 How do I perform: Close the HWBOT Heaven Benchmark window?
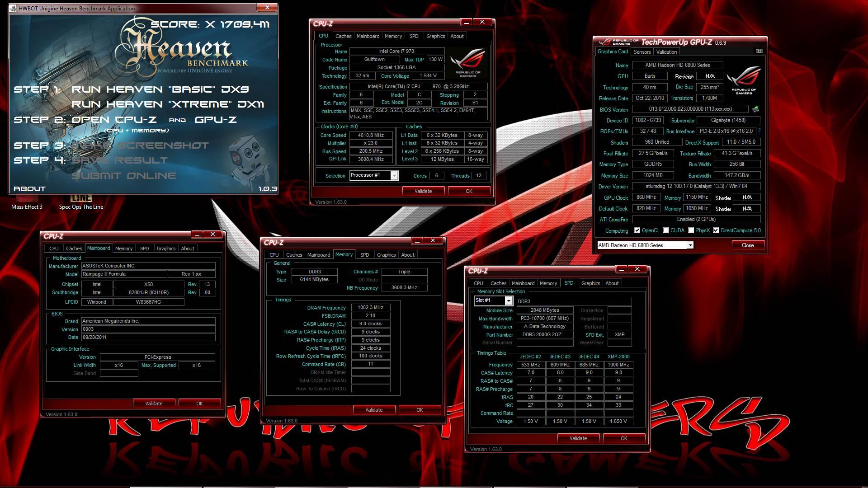(x=267, y=7)
